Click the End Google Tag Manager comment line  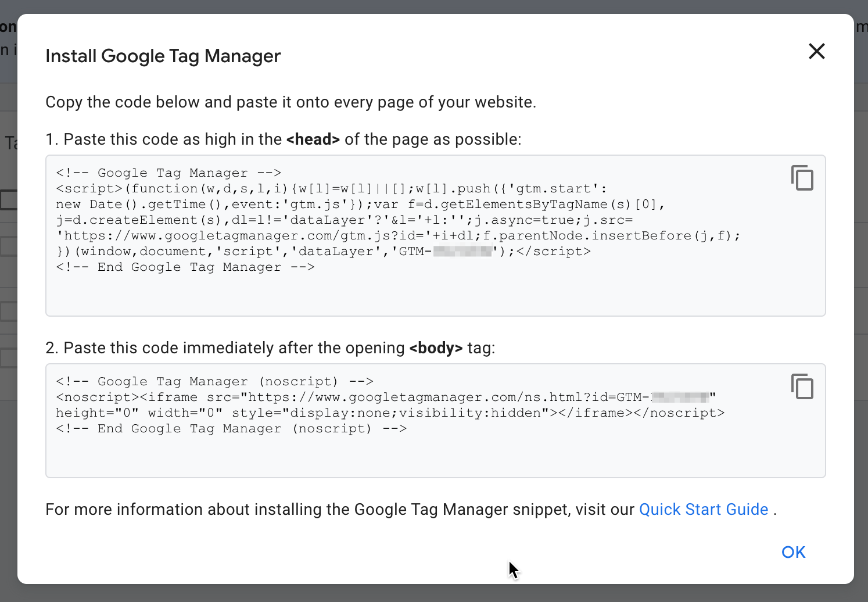[185, 267]
